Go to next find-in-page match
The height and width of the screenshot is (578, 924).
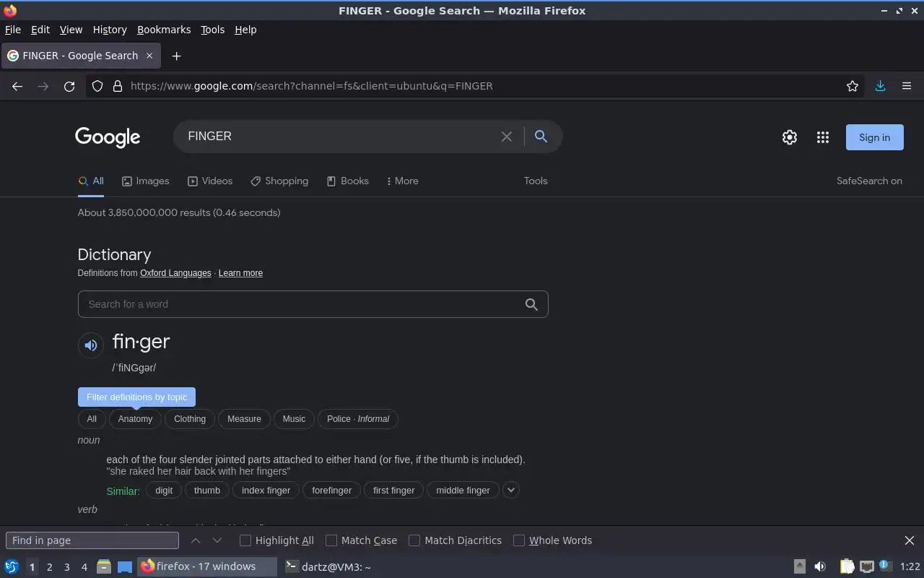pos(217,540)
